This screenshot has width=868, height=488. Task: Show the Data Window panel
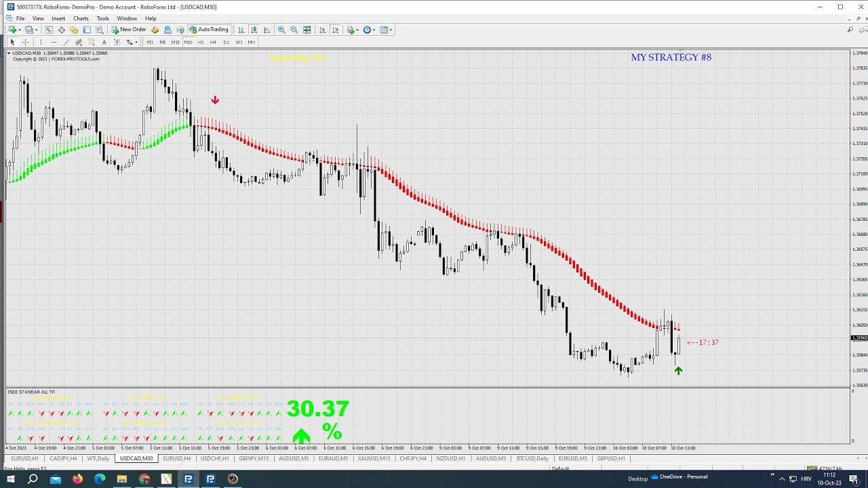(62, 30)
